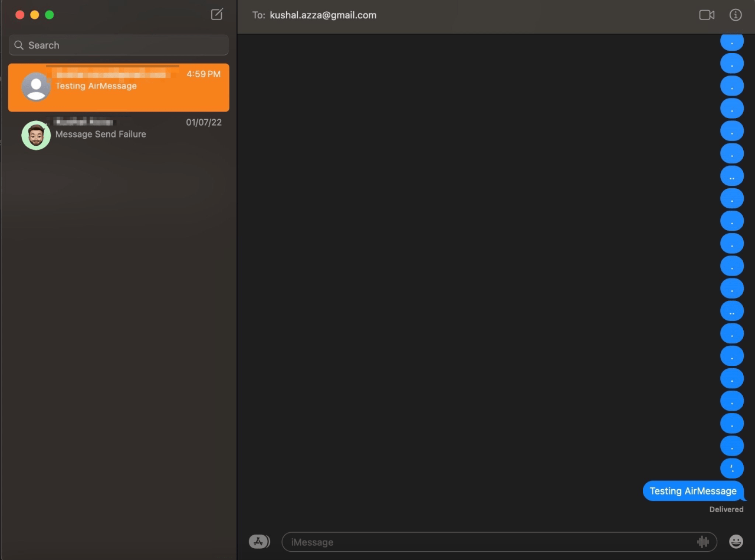
Task: Zoom the Messages window with green button
Action: pos(50,15)
